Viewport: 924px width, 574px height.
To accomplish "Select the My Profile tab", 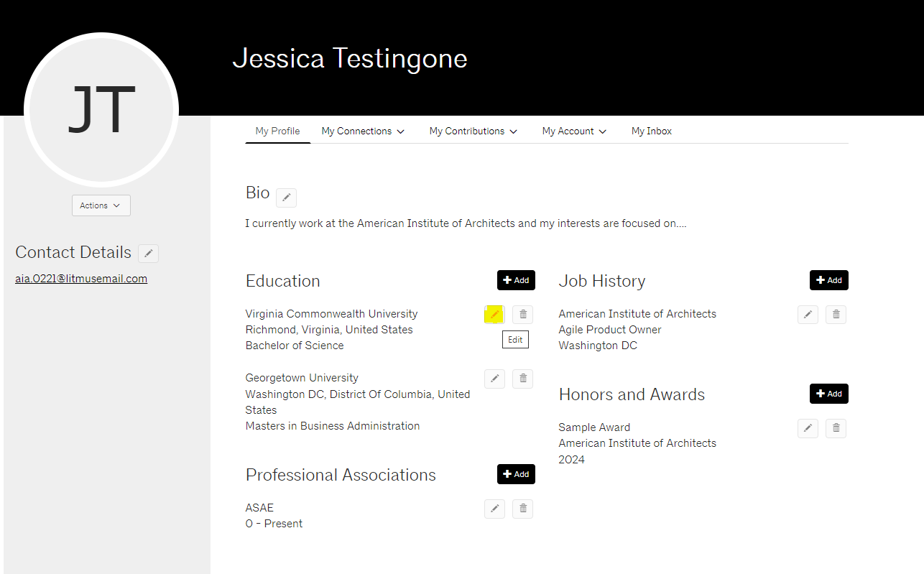I will click(277, 131).
